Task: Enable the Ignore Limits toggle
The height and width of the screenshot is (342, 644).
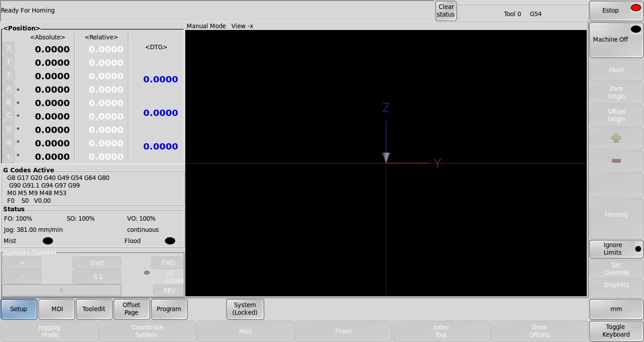Action: 616,249
